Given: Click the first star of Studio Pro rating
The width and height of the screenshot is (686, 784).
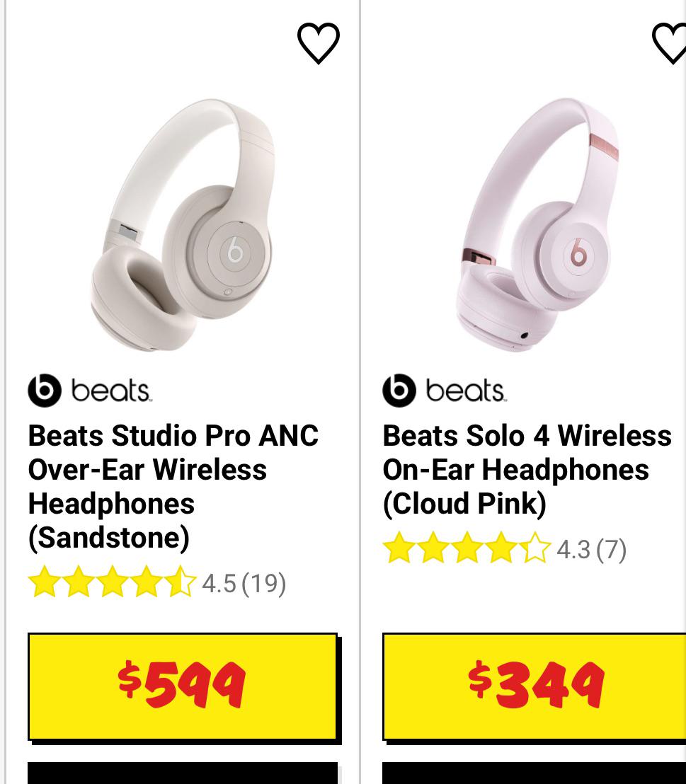Looking at the screenshot, I should click(x=45, y=582).
